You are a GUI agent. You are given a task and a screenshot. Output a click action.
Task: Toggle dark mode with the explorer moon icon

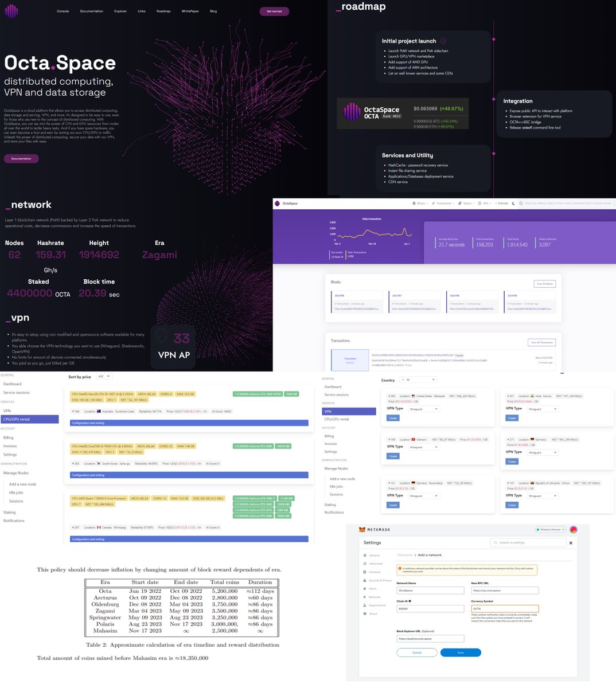(513, 203)
